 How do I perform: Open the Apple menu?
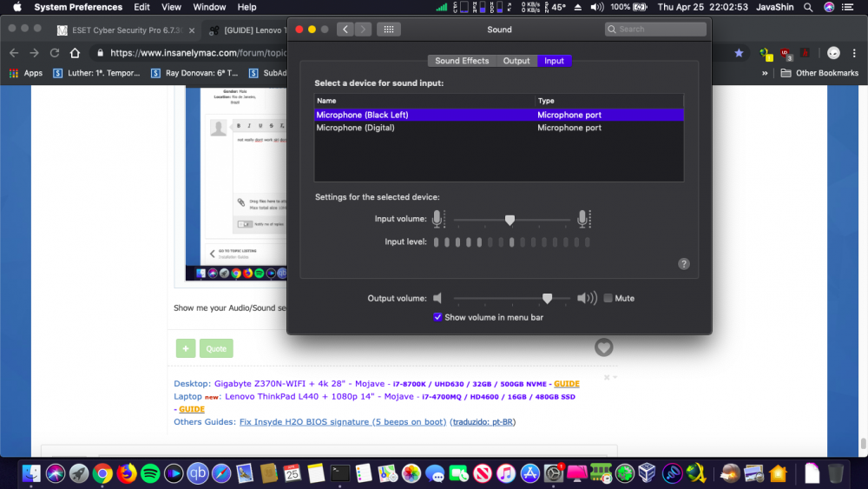click(17, 7)
